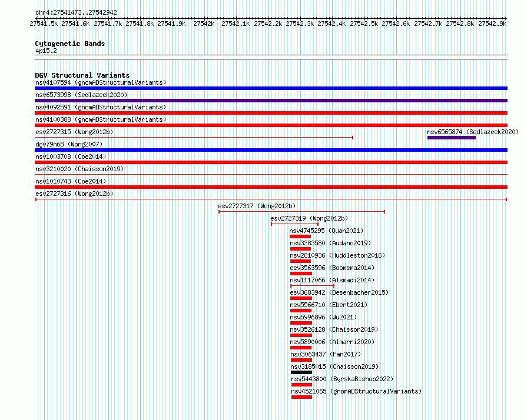
Task: Click the thin red line under esv2727317
Action: click(x=302, y=212)
